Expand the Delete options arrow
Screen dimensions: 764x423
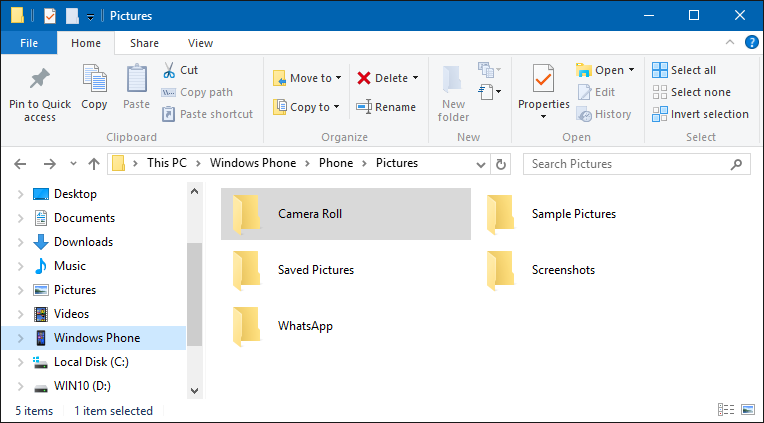[x=415, y=78]
